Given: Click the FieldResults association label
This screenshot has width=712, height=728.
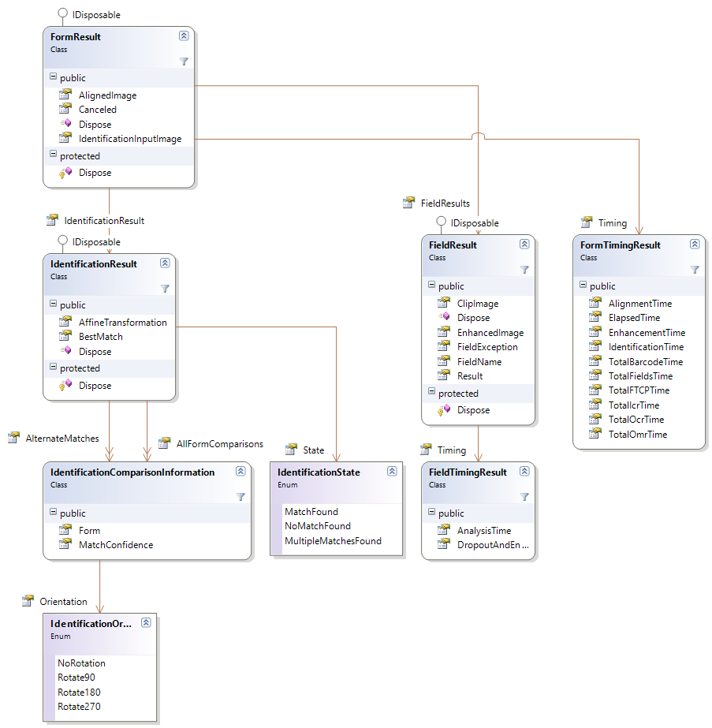Looking at the screenshot, I should 445,203.
